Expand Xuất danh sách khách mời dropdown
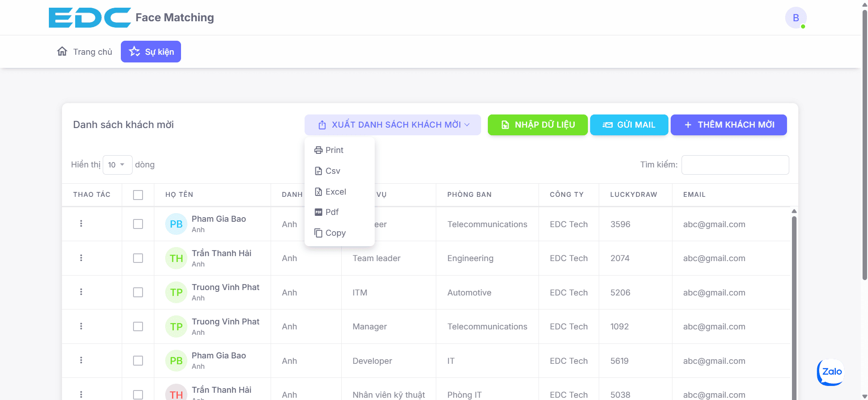Screen dimensions: 868x400 click(392, 125)
